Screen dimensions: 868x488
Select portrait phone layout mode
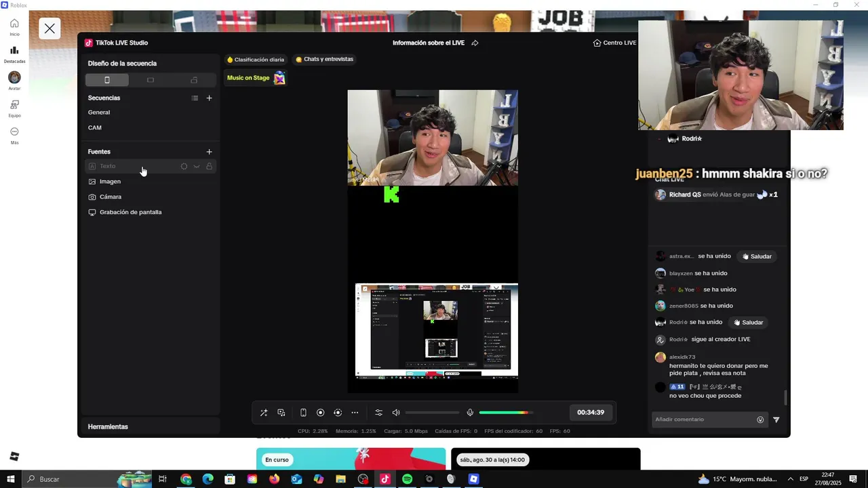click(106, 80)
